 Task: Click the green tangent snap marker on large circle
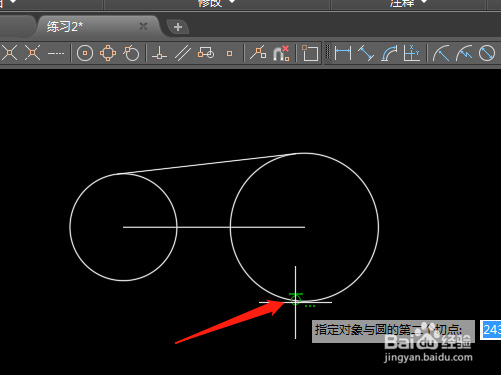click(x=296, y=299)
